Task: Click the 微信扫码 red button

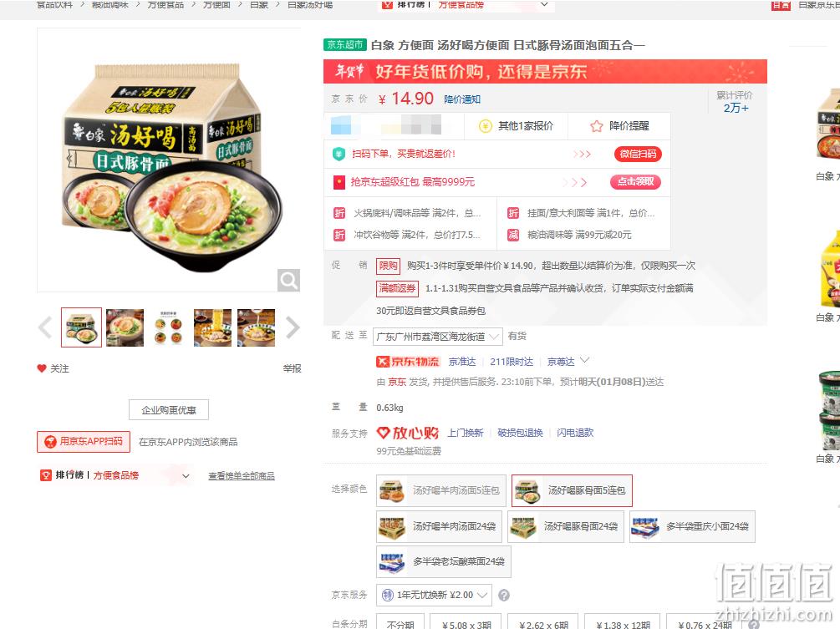Action: coord(638,155)
